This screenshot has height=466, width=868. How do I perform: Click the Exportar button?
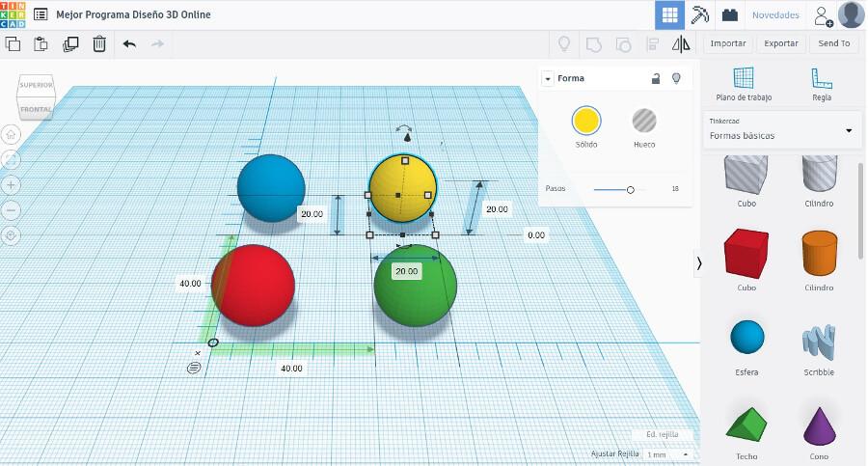pos(780,43)
